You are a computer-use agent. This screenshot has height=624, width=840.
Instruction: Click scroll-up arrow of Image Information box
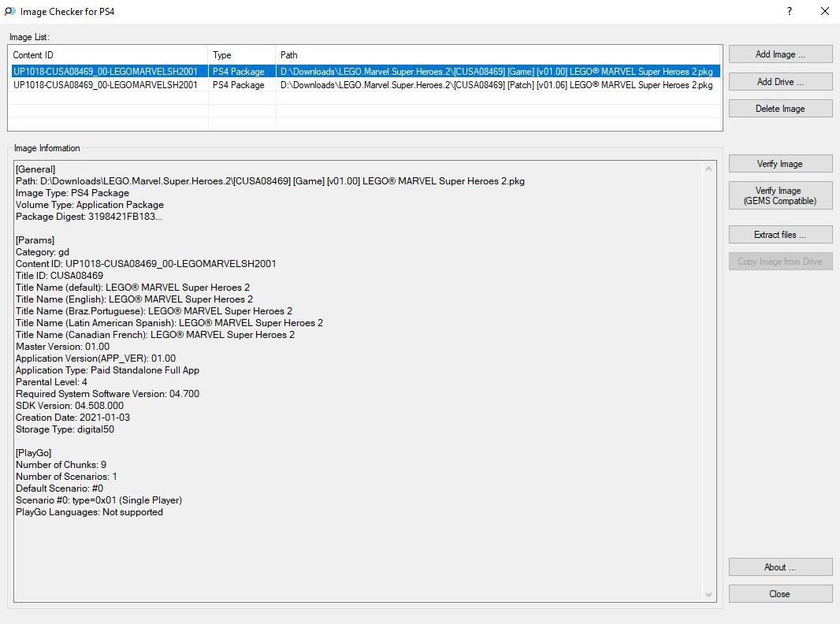click(x=708, y=168)
